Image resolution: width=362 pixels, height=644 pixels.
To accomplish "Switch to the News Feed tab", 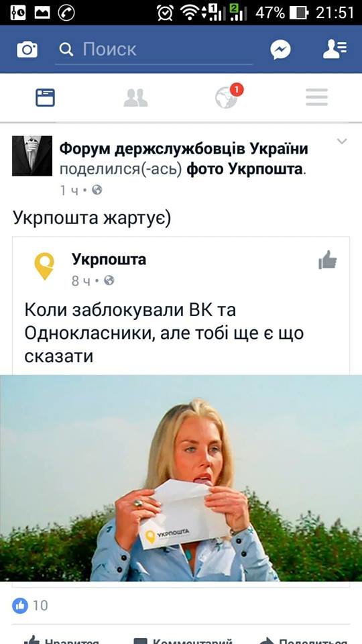I will click(x=45, y=98).
